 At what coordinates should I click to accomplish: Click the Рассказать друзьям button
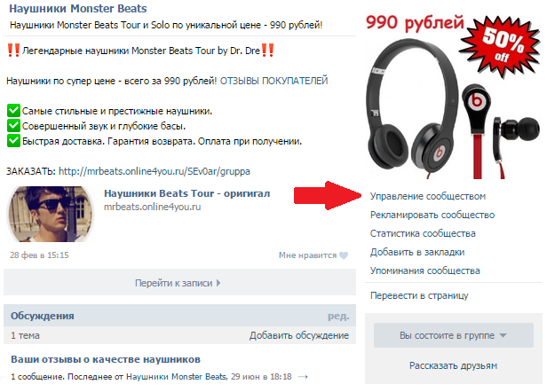tap(453, 365)
